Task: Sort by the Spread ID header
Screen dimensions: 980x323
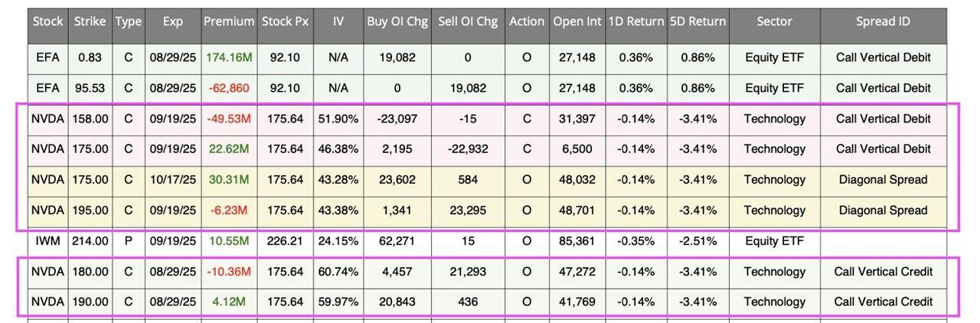Action: pyautogui.click(x=883, y=21)
